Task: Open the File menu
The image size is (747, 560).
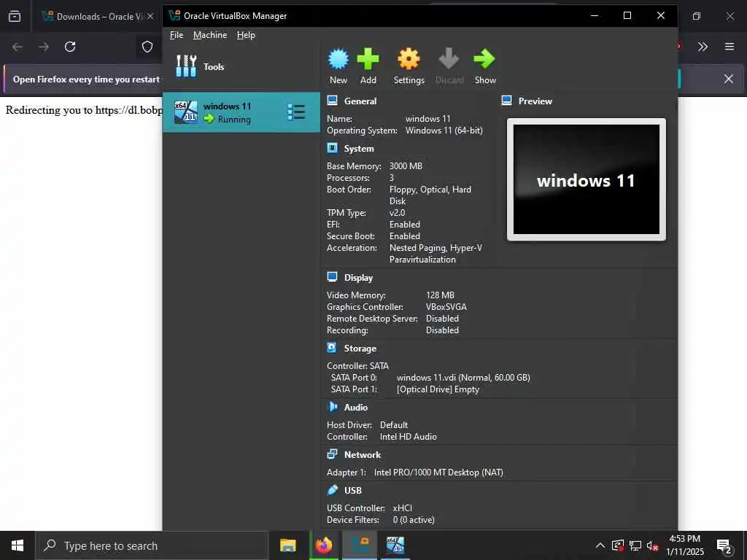Action: (x=177, y=35)
